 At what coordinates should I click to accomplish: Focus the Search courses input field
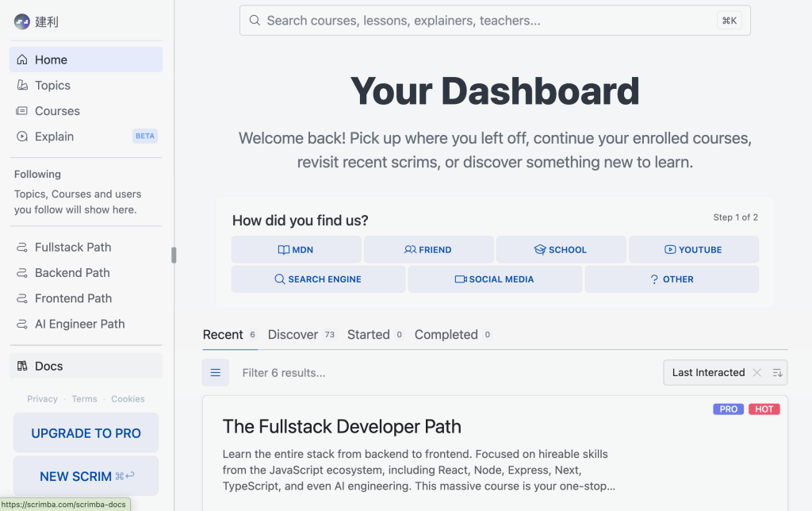495,20
